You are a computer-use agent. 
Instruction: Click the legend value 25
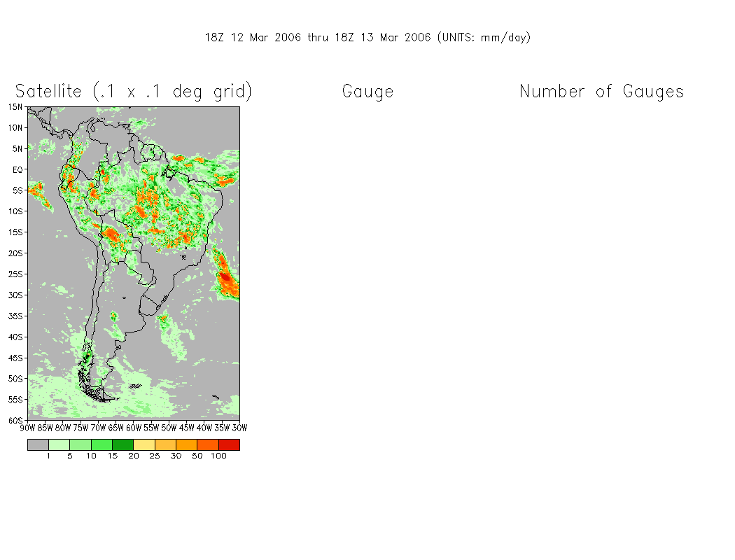tap(155, 456)
